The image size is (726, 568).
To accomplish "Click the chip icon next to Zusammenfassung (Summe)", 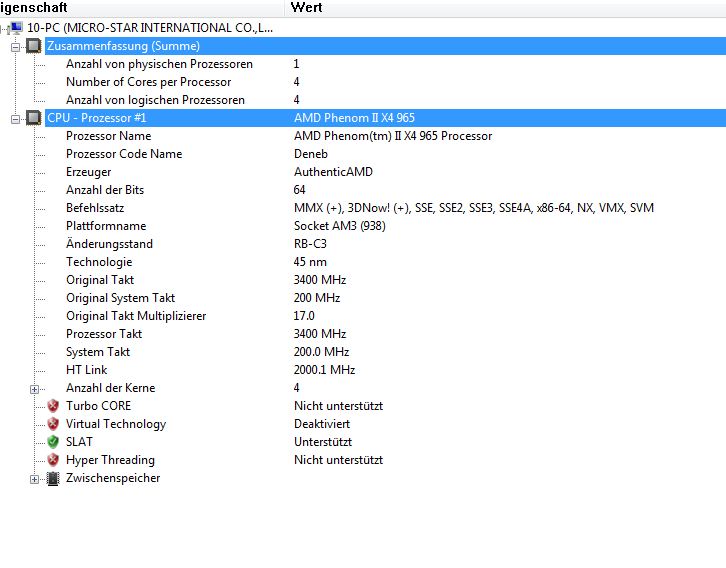I will click(33, 46).
